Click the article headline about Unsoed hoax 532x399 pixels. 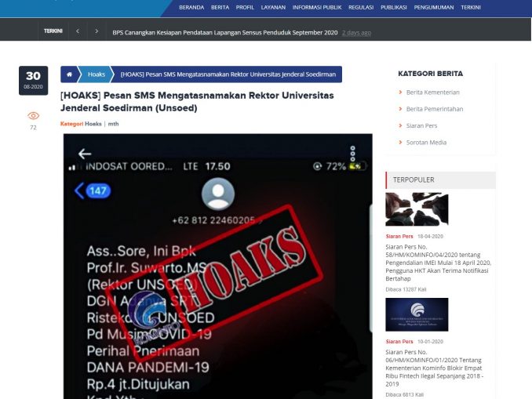[197, 102]
